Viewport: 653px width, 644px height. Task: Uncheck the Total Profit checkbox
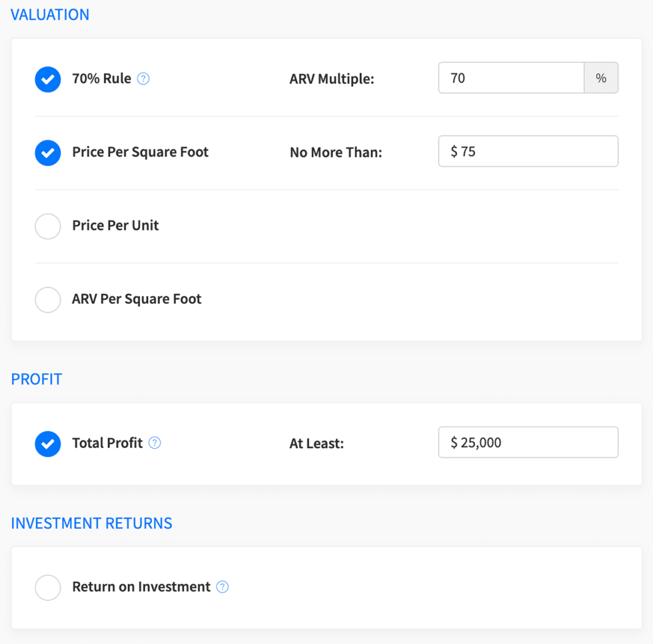(48, 443)
